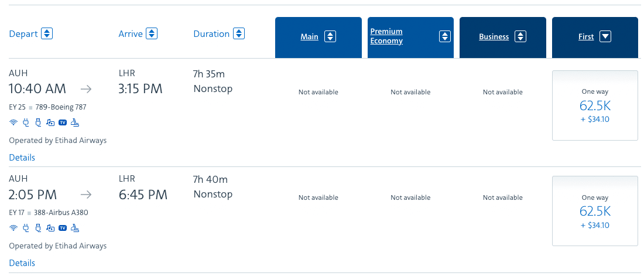This screenshot has height=276, width=644.
Task: Click the lie-flat seat icon on EY 25
Action: pyautogui.click(x=75, y=122)
